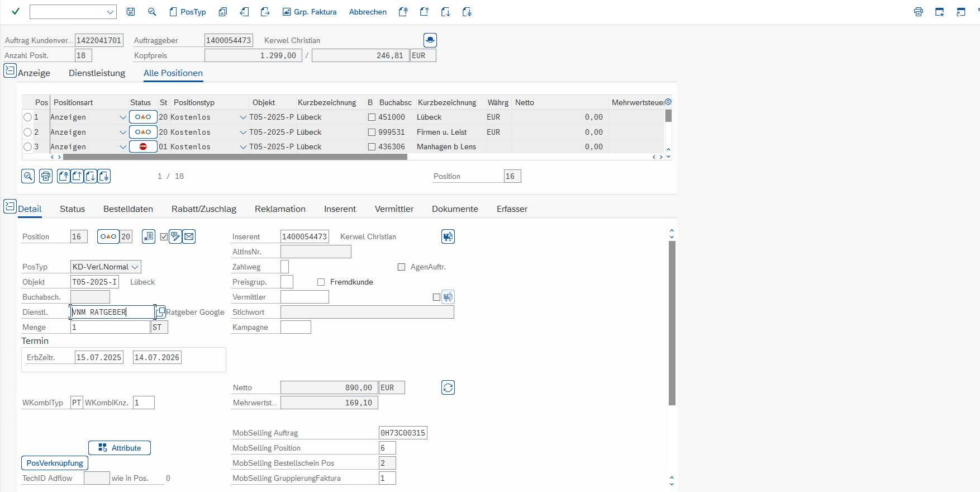Open the PosTyp KD-Verl.Normal dropdown

coord(106,267)
